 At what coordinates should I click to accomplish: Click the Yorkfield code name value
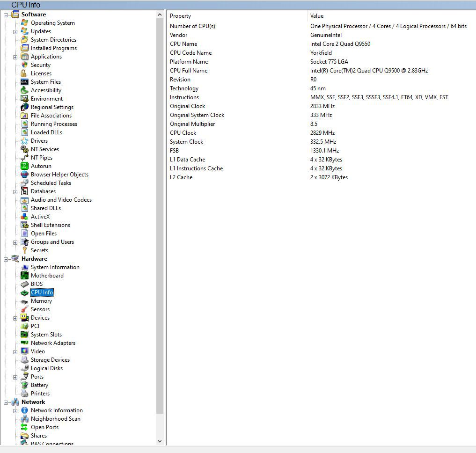click(x=321, y=53)
